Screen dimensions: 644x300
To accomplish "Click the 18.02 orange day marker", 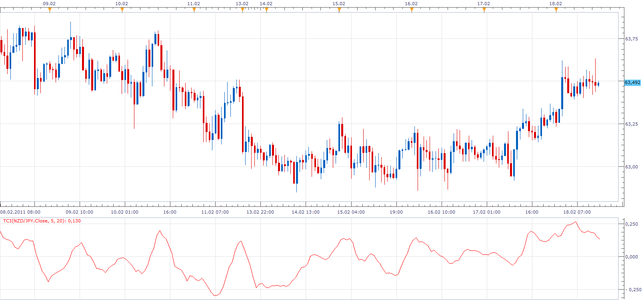I will pos(556,10).
